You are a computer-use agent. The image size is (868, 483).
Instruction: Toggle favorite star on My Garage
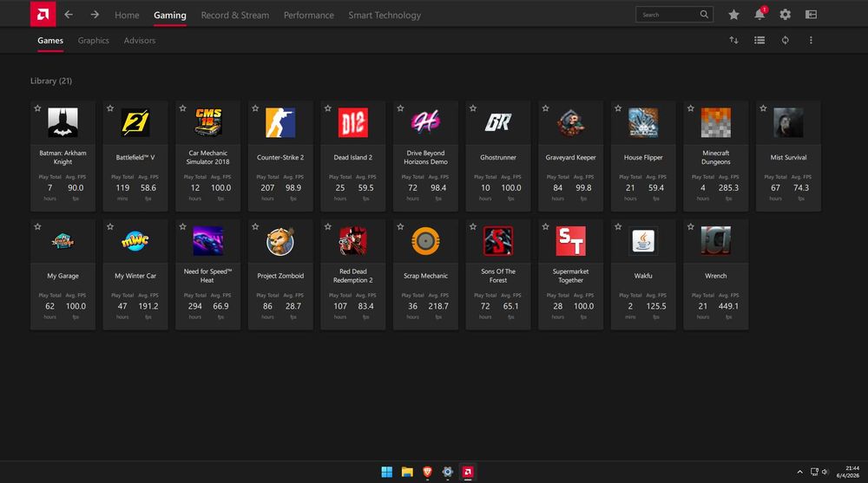[x=37, y=227]
